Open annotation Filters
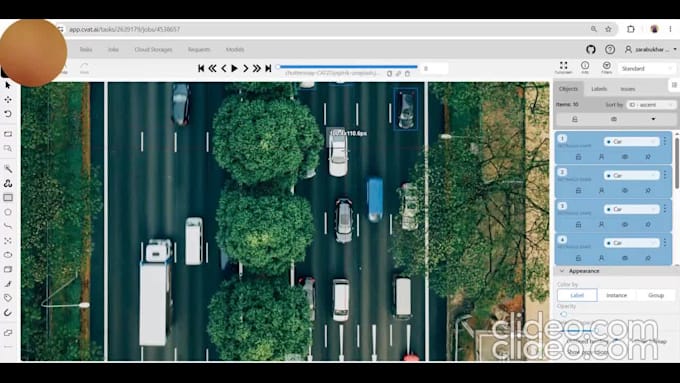Screen dimensions: 680x383 coord(606,67)
